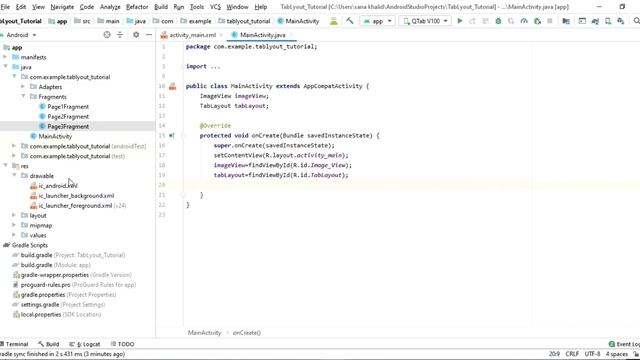The height and width of the screenshot is (360, 640).
Task: Open the app run configuration dropdown
Action: (377, 21)
